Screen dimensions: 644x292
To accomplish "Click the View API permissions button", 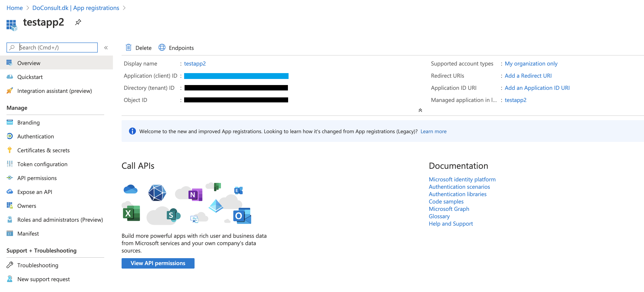I will pos(158,263).
